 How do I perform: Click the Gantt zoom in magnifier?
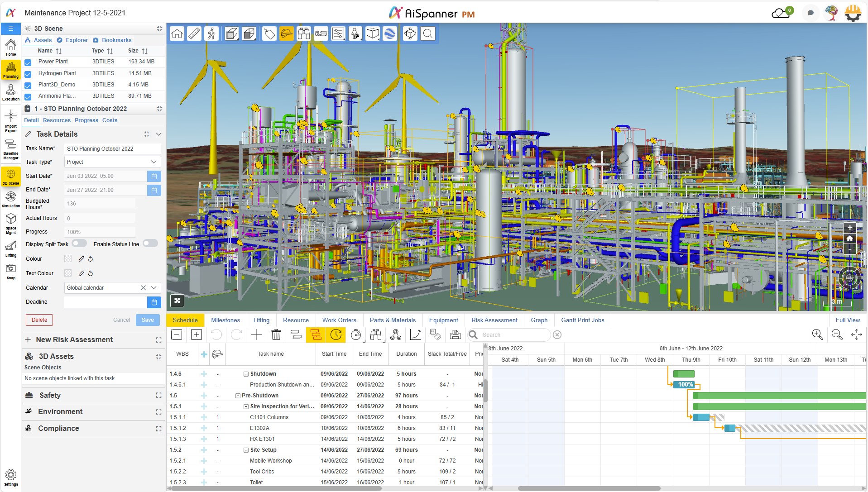click(817, 335)
